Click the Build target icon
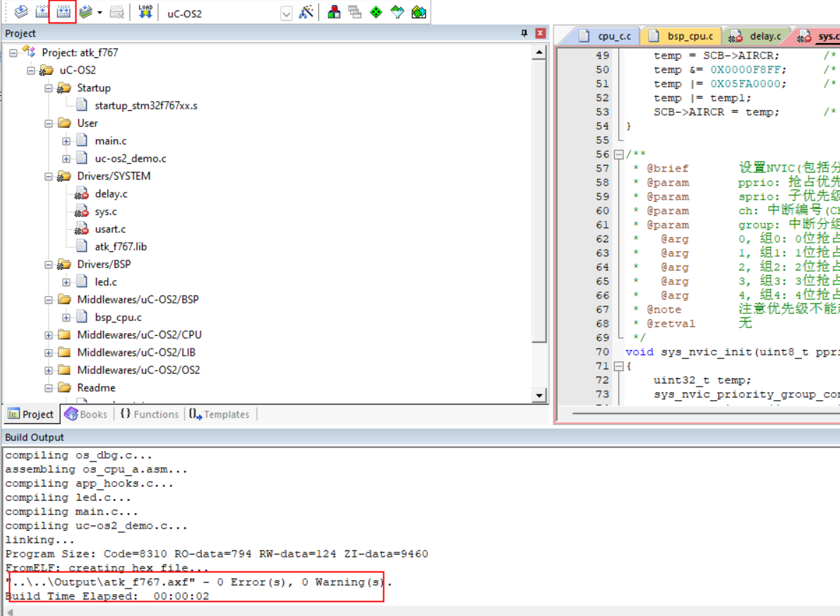Image resolution: width=840 pixels, height=616 pixels. [42, 12]
